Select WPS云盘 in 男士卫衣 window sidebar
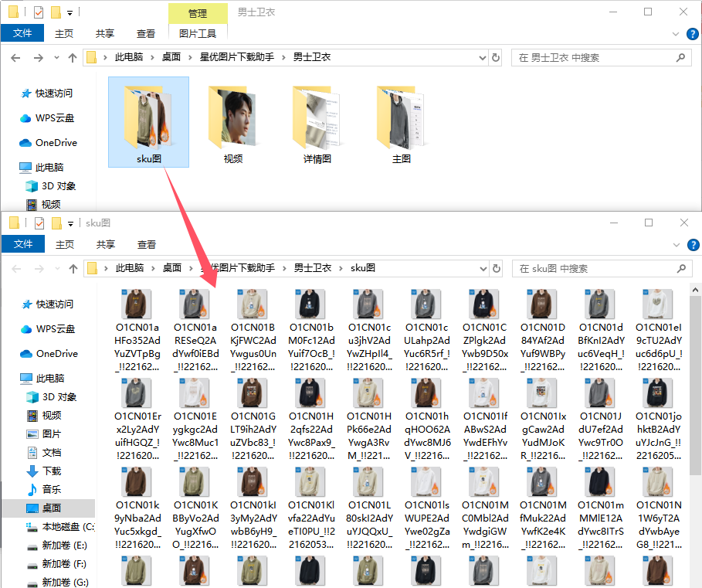 [47, 118]
